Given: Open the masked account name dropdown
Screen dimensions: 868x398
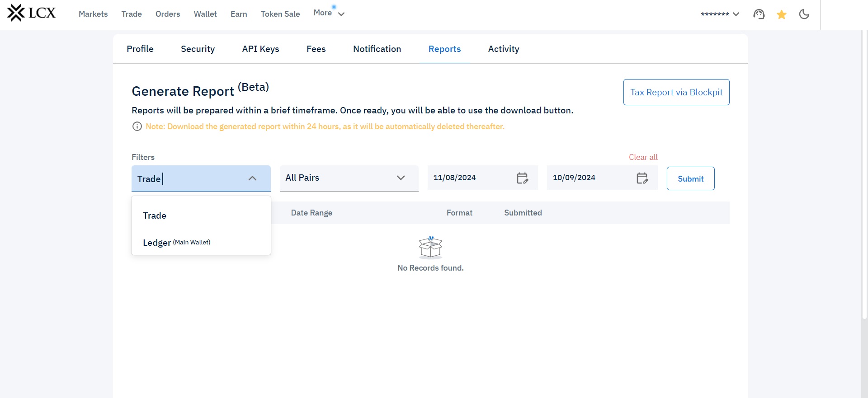Looking at the screenshot, I should pyautogui.click(x=720, y=14).
